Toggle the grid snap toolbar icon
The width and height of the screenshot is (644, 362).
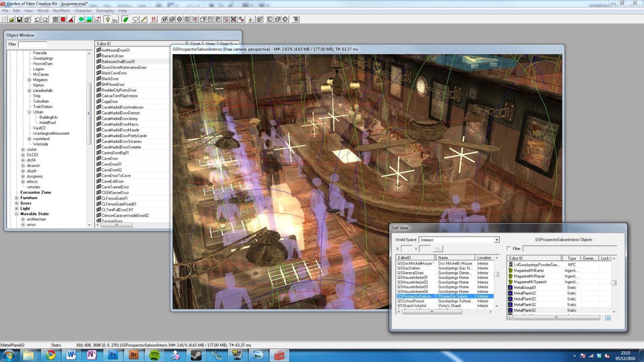(56, 19)
